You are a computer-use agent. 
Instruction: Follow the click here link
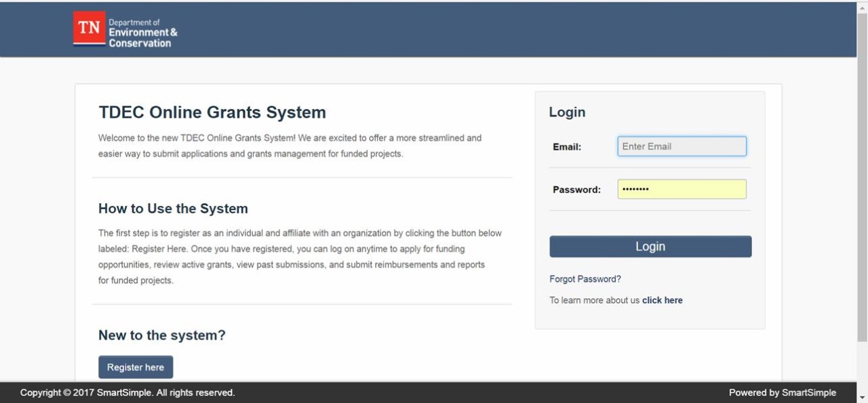pyautogui.click(x=662, y=300)
